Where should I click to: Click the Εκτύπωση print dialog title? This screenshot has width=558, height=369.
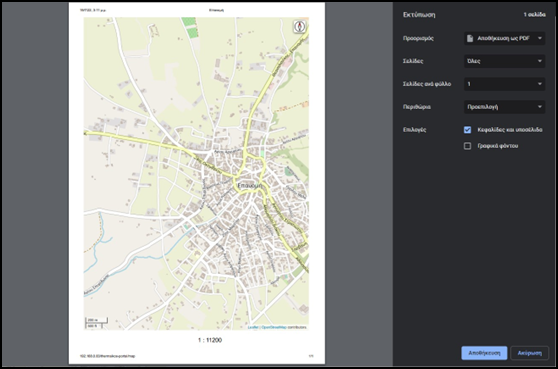click(419, 15)
